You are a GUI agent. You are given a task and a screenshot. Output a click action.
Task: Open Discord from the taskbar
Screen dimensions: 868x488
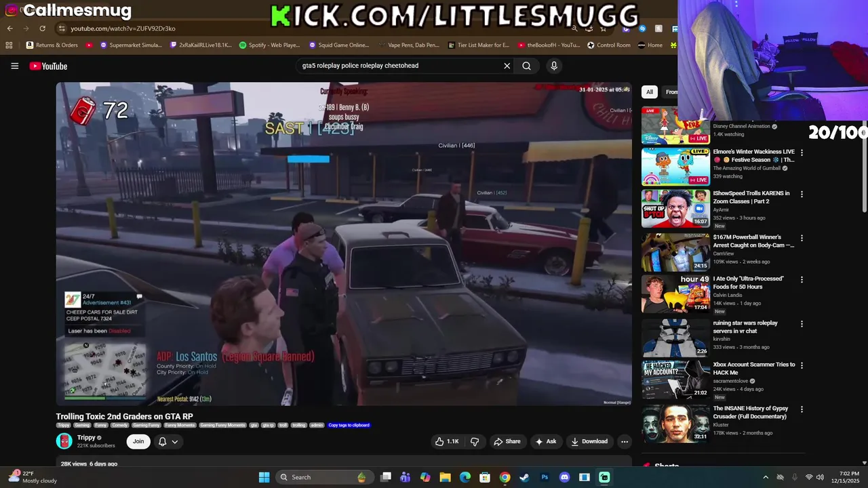564,477
